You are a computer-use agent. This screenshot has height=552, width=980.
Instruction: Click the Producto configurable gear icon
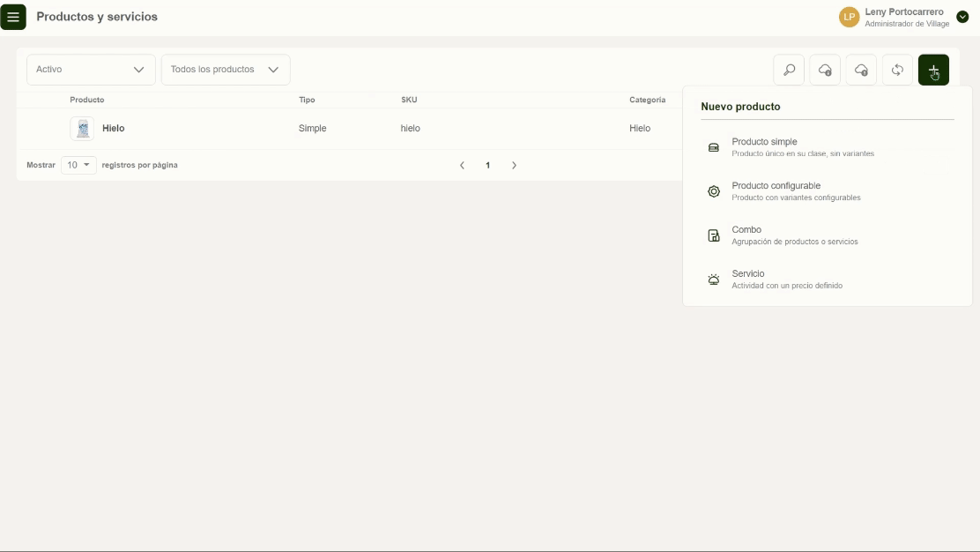click(x=714, y=191)
